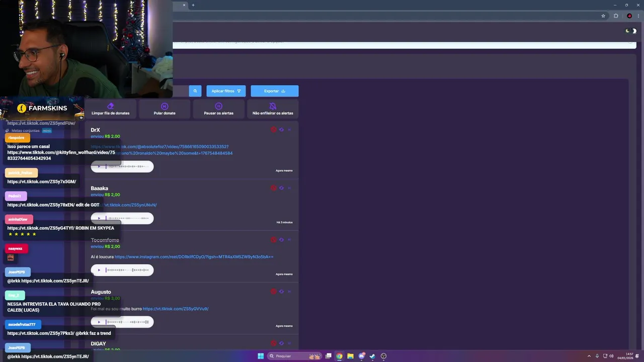Play the DrX donation audio
The image size is (644, 362).
(99, 166)
